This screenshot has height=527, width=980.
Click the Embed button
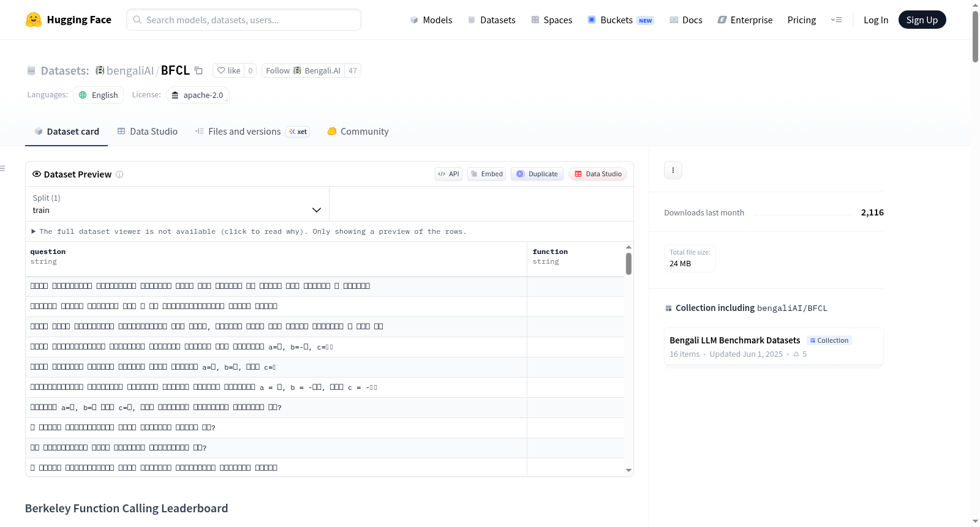(486, 174)
